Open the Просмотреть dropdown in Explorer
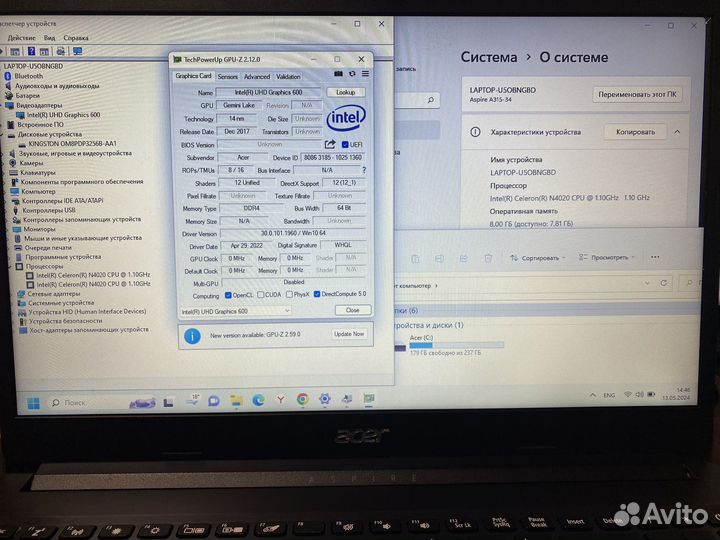The image size is (720, 540). click(x=607, y=258)
